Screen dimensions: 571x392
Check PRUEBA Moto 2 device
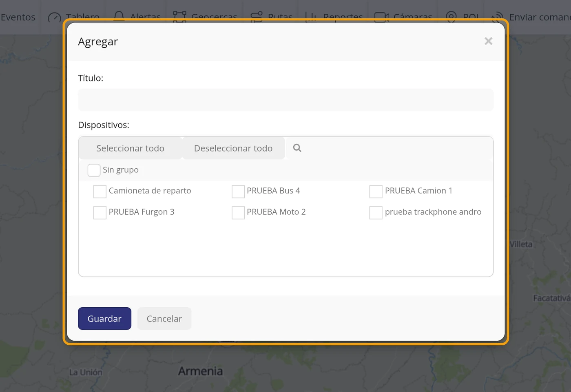coord(238,212)
